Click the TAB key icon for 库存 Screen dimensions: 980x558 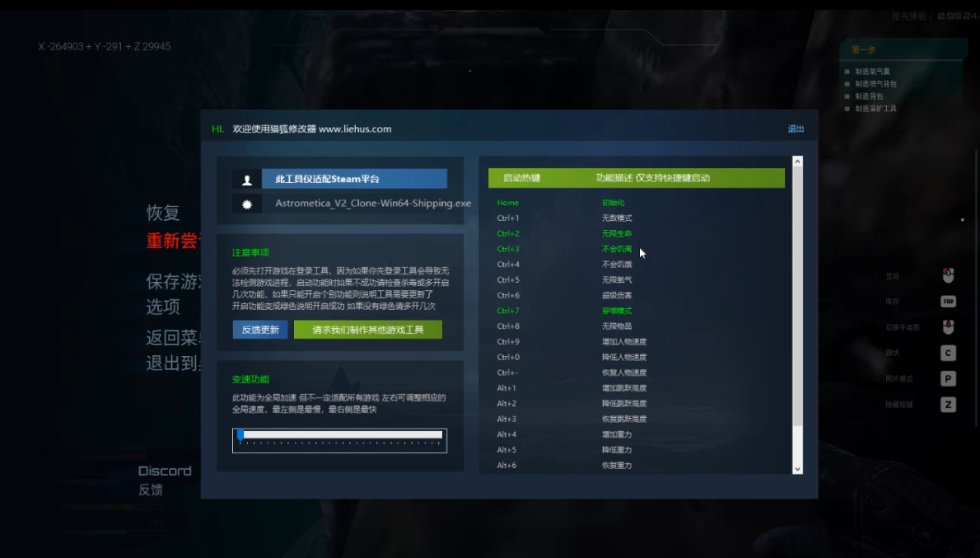pyautogui.click(x=948, y=302)
